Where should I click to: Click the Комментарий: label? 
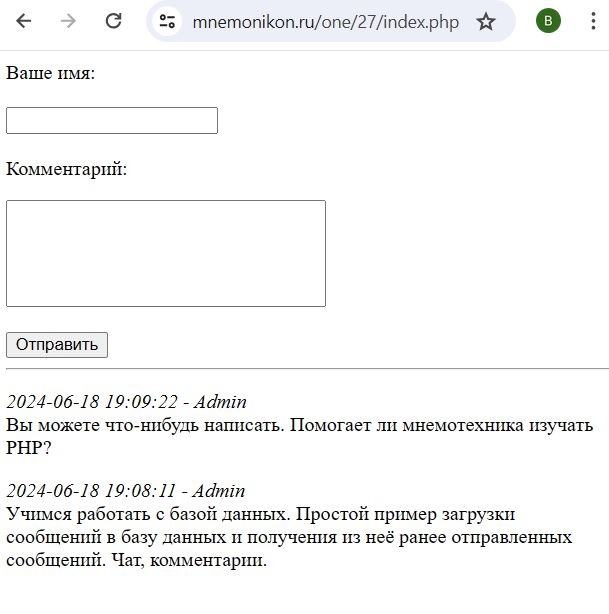click(66, 167)
